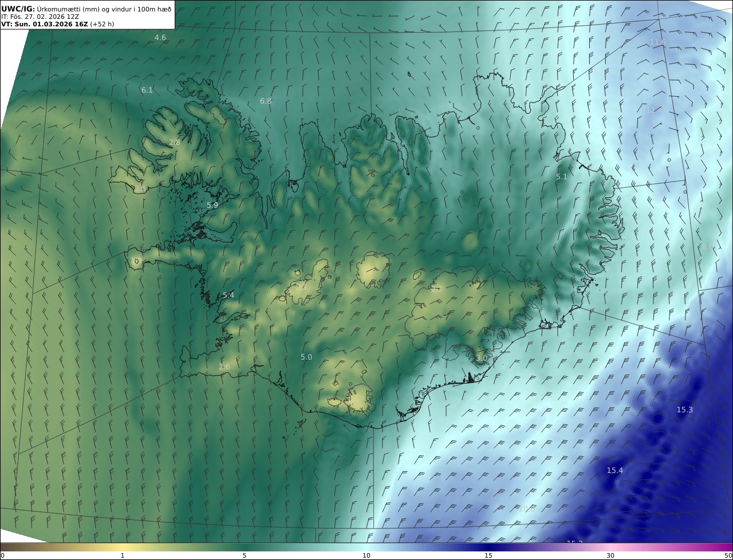The image size is (733, 560).
Task: Click the northeast value label 5.1
Action: pyautogui.click(x=562, y=177)
